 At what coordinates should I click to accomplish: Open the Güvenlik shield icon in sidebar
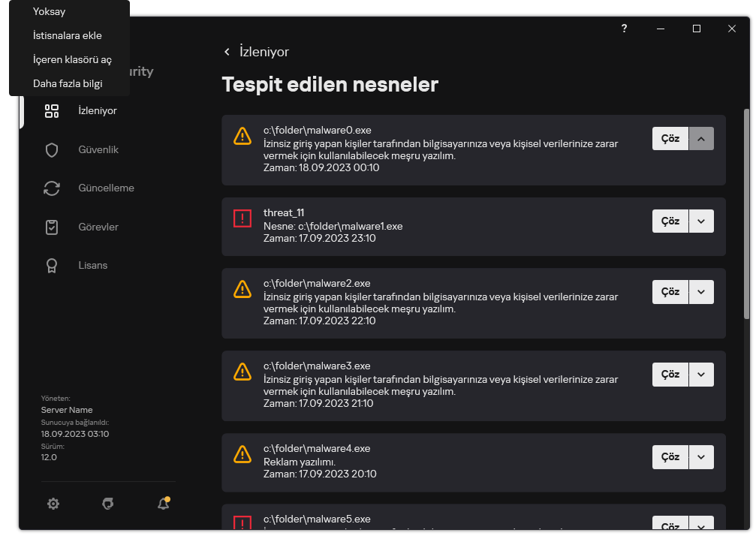[x=52, y=150]
